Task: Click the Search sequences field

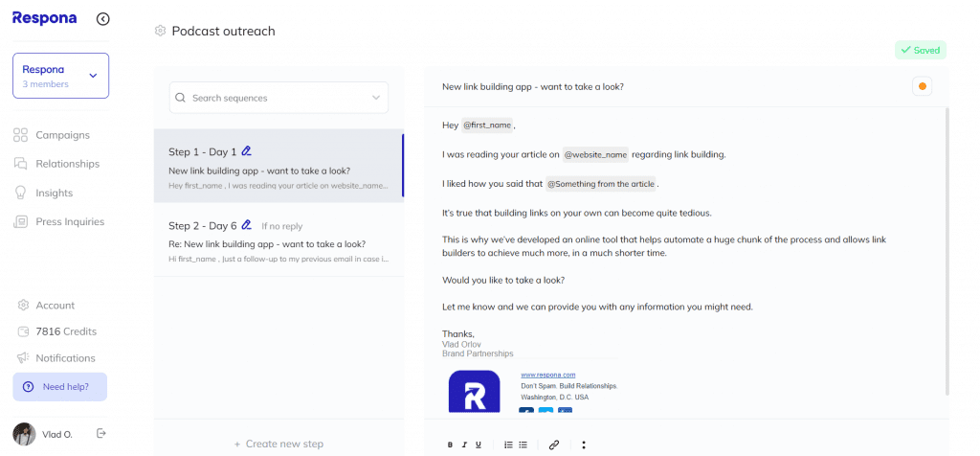Action: (x=278, y=98)
